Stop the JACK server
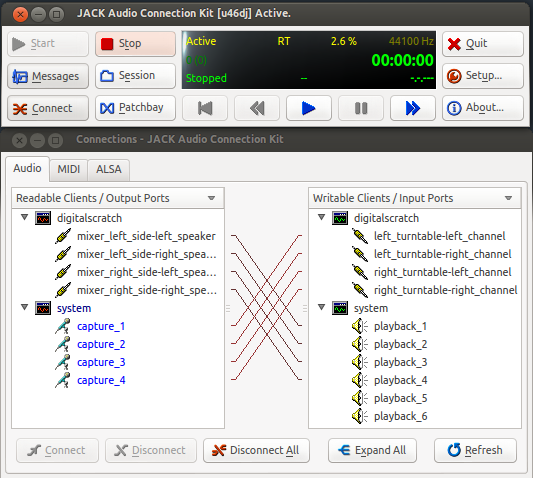This screenshot has height=478, width=533. click(x=135, y=44)
